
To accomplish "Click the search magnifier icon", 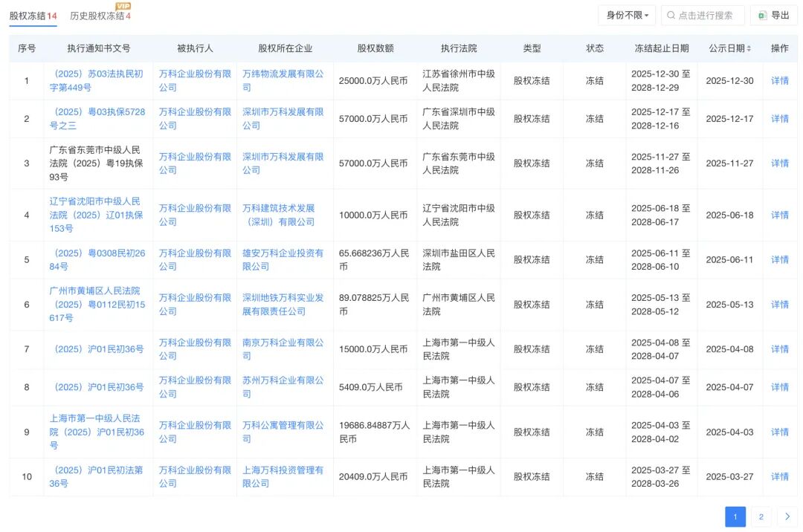I will tap(671, 16).
